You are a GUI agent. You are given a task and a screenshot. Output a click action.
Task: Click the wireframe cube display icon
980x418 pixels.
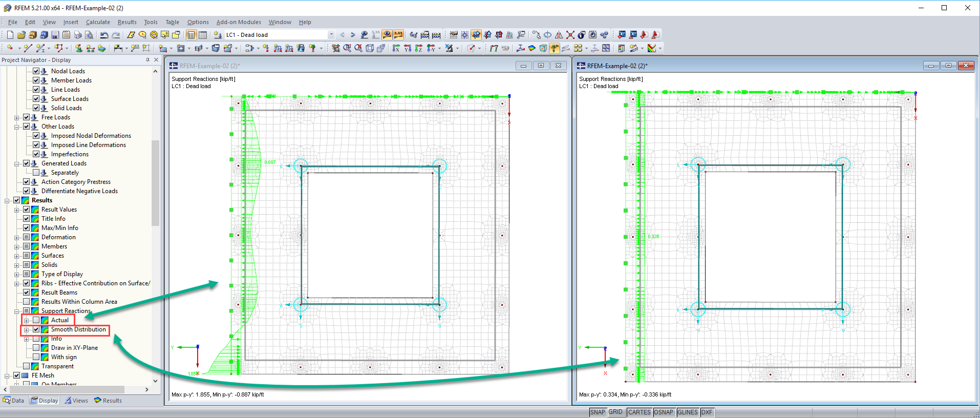click(x=370, y=48)
